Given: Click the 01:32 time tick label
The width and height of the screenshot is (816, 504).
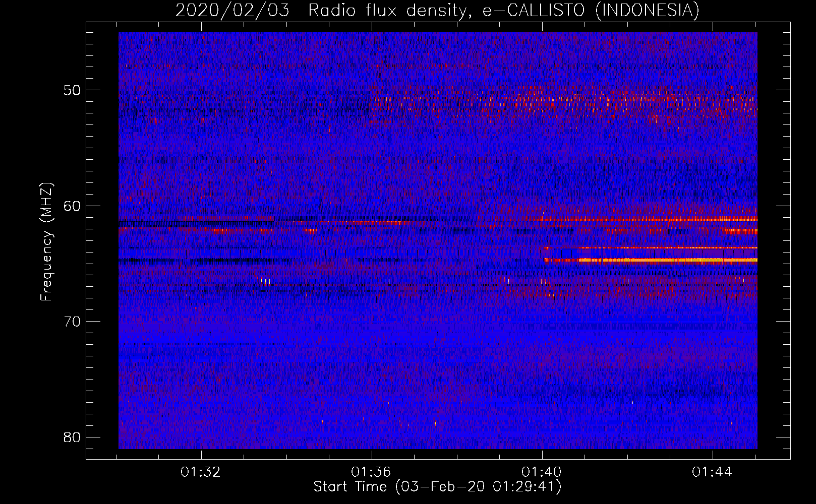Looking at the screenshot, I should click(201, 472).
